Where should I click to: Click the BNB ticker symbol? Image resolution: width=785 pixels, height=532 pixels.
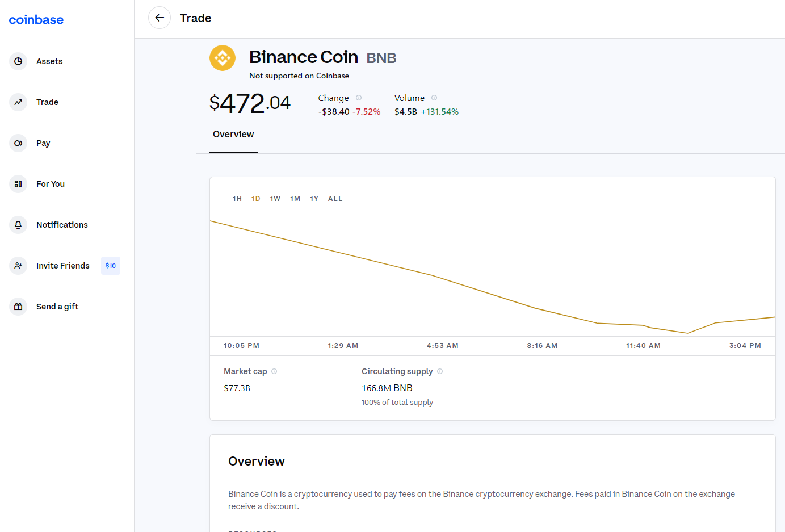click(381, 58)
